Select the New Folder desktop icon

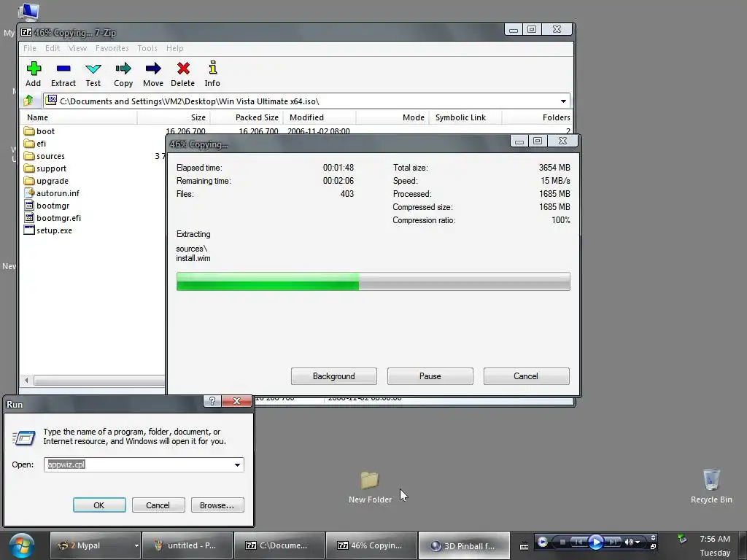[370, 486]
